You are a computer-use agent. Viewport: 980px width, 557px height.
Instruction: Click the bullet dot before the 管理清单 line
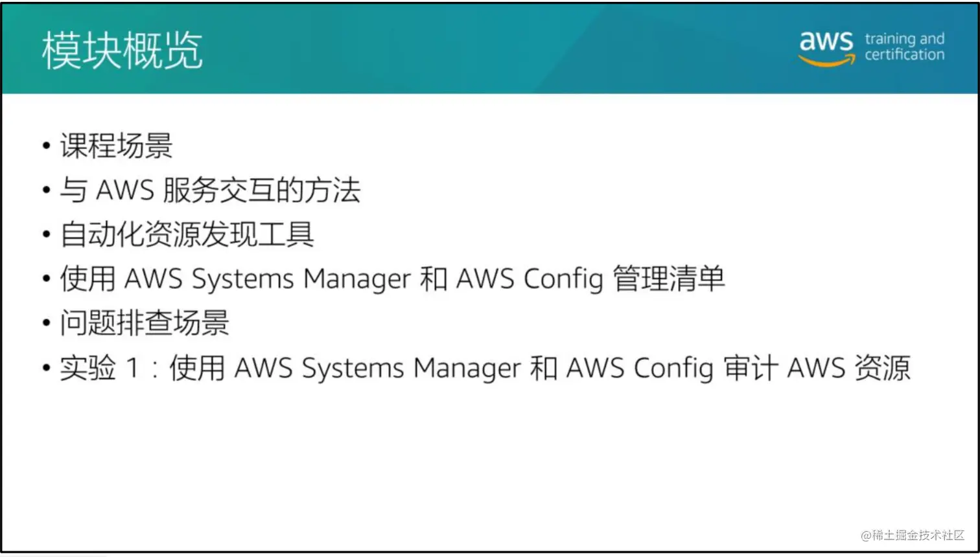pos(47,279)
